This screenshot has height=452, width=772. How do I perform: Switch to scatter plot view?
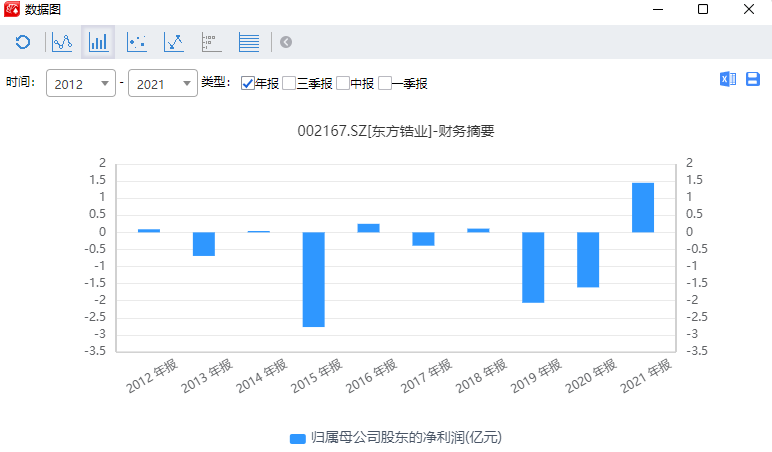[x=137, y=42]
